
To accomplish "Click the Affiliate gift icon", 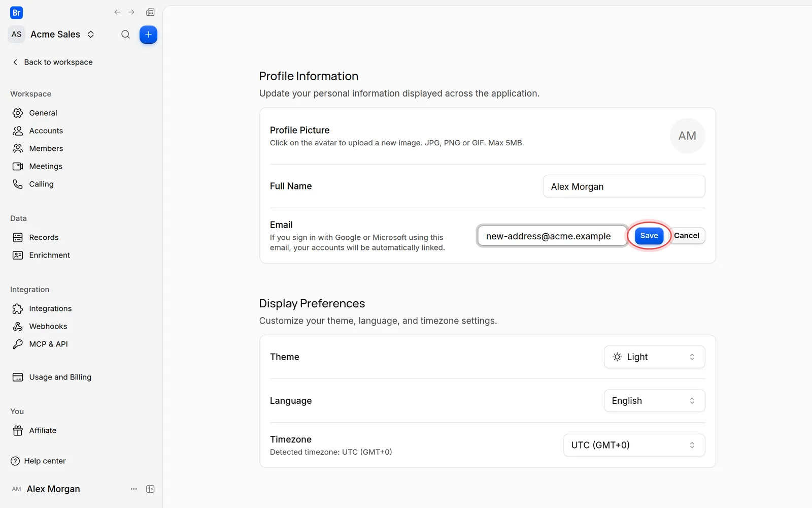I will [x=18, y=430].
